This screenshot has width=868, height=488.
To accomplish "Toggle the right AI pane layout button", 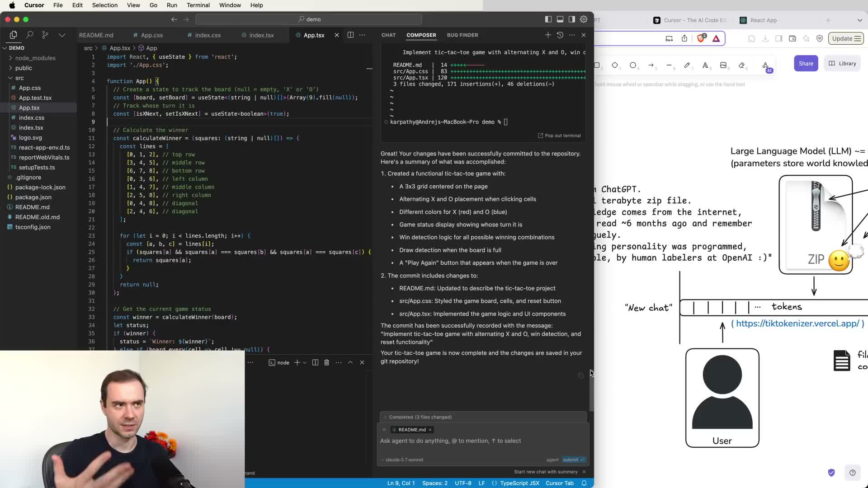I will 572,19.
